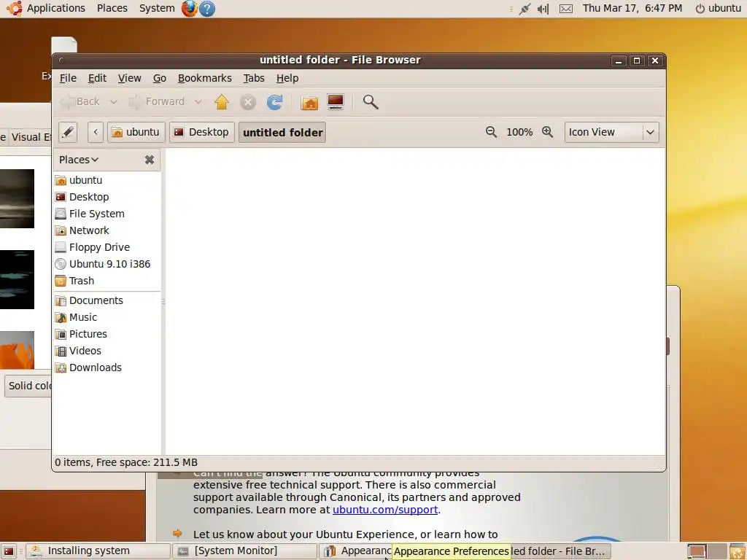The height and width of the screenshot is (560, 747).
Task: Open Documents bookmark in sidebar
Action: pos(107,300)
